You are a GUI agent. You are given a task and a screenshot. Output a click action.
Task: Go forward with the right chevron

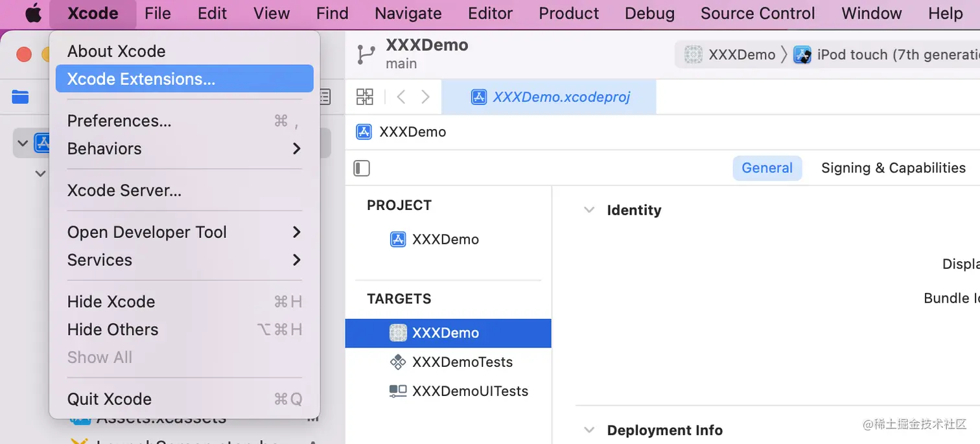pyautogui.click(x=425, y=97)
